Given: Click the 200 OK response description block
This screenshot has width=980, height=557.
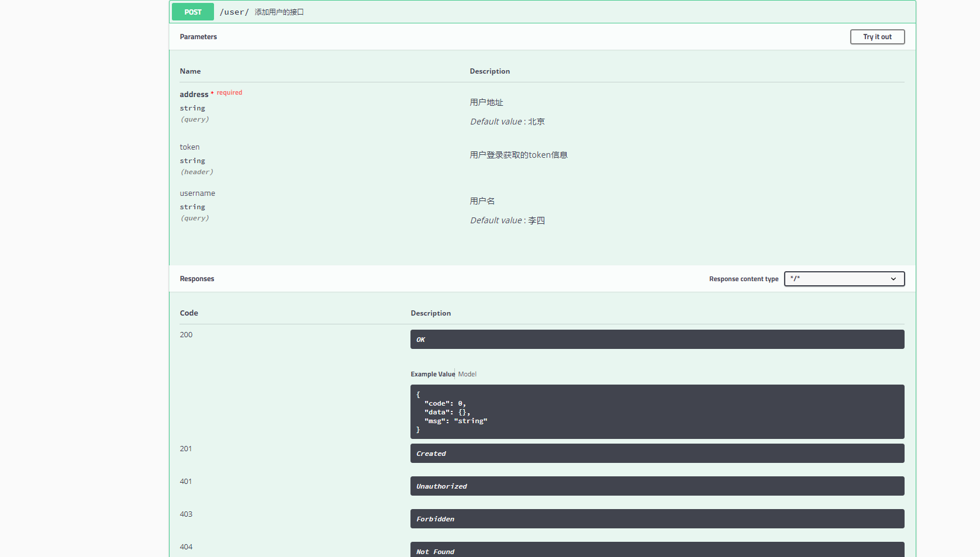Looking at the screenshot, I should (x=657, y=339).
